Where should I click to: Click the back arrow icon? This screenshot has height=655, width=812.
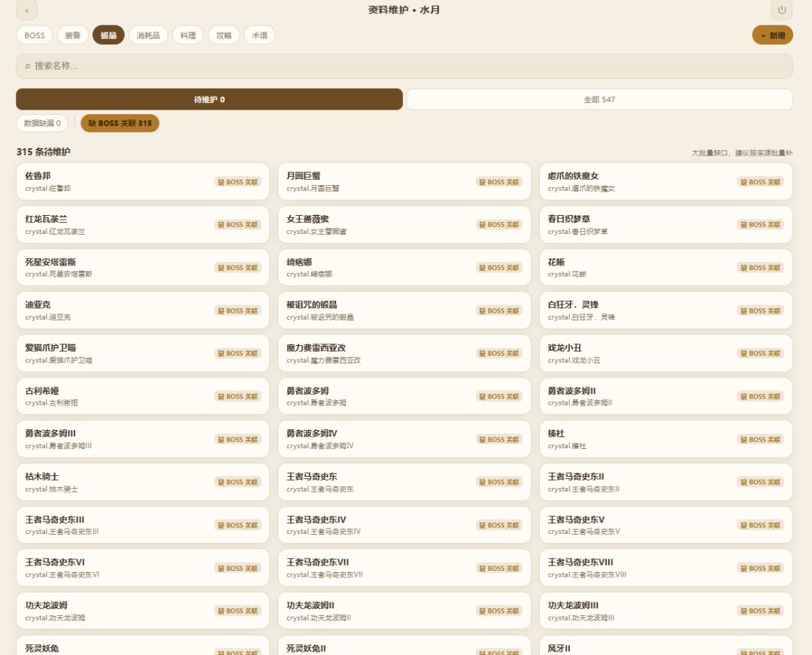tap(26, 10)
